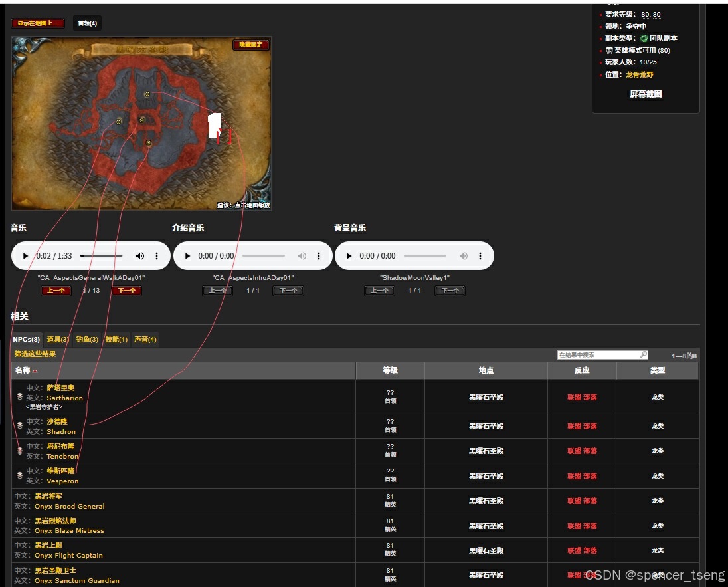Viewport: 728px width, 587px height.
Task: Click 黑曜石圣殿 location in Onyx Brood General's row
Action: (x=486, y=501)
